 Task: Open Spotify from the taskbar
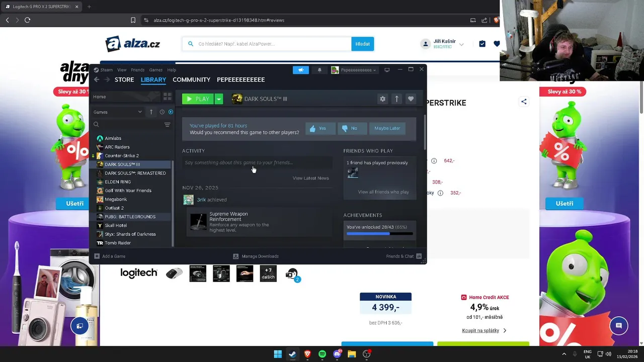click(322, 354)
